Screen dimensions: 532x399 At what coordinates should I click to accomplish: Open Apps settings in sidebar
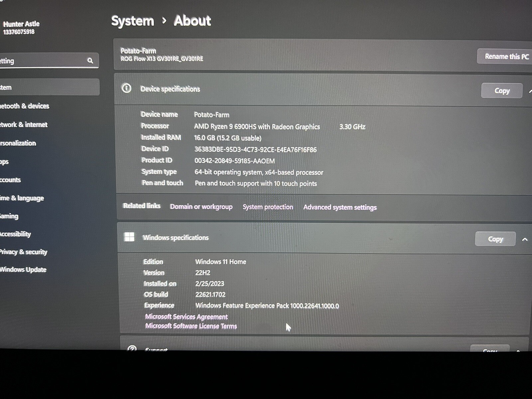pyautogui.click(x=4, y=162)
